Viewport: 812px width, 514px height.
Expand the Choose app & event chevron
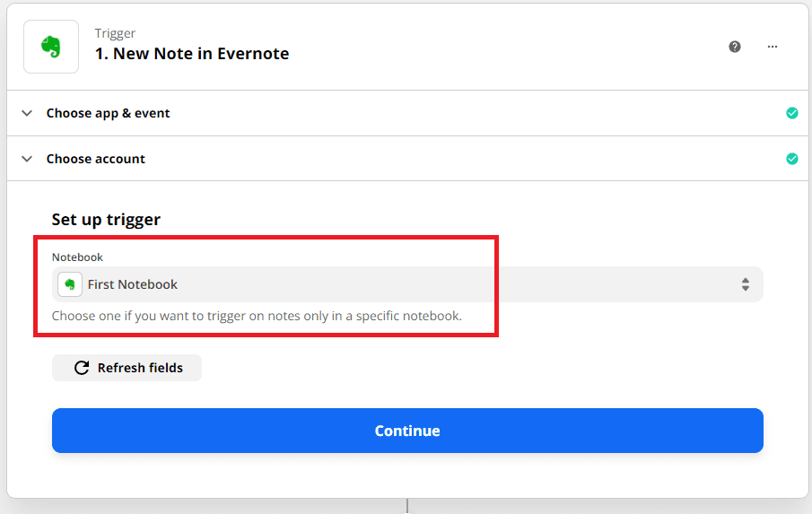[x=27, y=113]
